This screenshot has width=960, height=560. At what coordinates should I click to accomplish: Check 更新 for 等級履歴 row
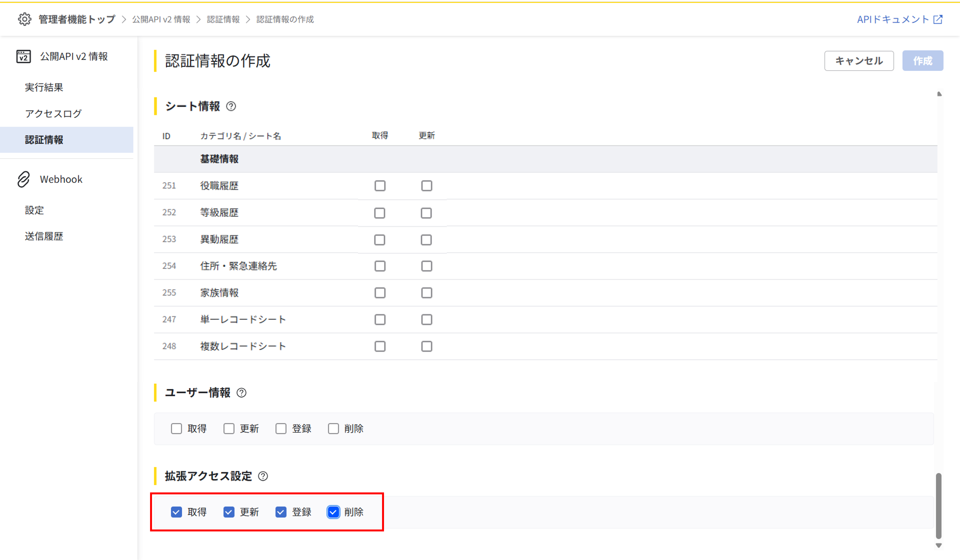pyautogui.click(x=426, y=213)
